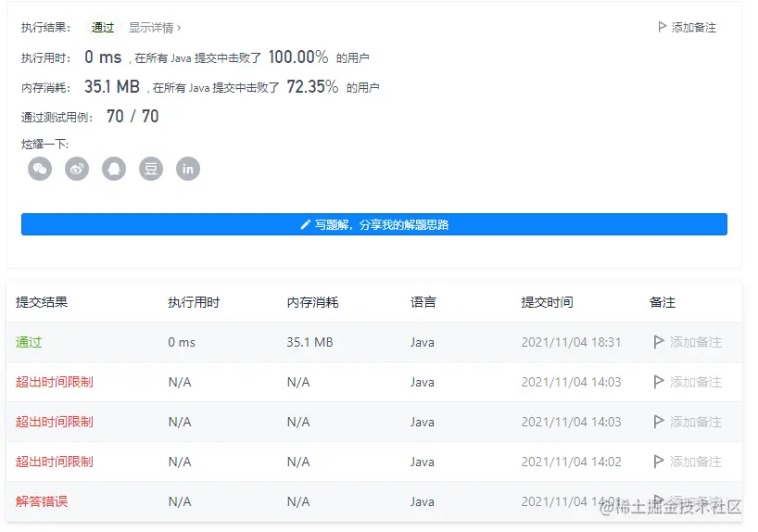Select the 备注 column header
This screenshot has height=532, width=758.
tap(663, 302)
